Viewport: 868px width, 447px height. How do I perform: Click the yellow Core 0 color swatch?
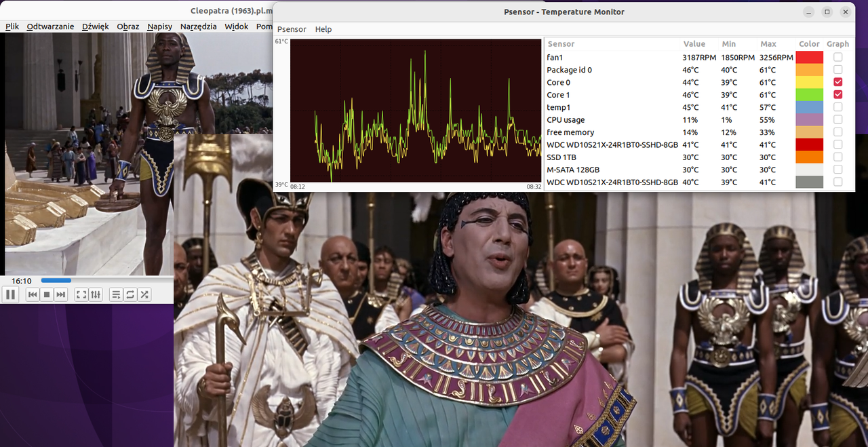[x=809, y=82]
